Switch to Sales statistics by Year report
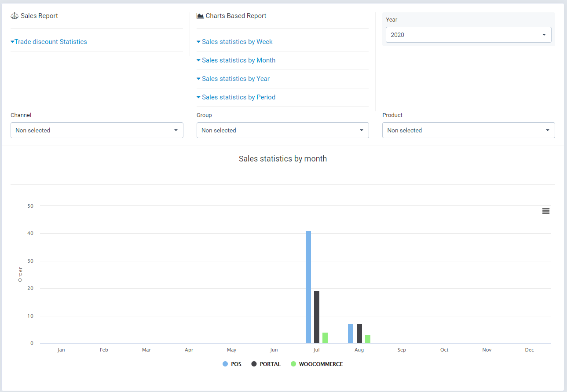Image resolution: width=567 pixels, height=392 pixels. point(235,78)
